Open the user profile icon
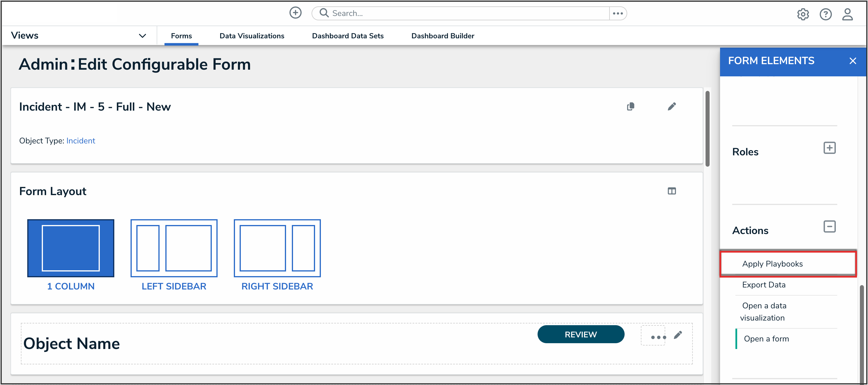 coord(847,14)
